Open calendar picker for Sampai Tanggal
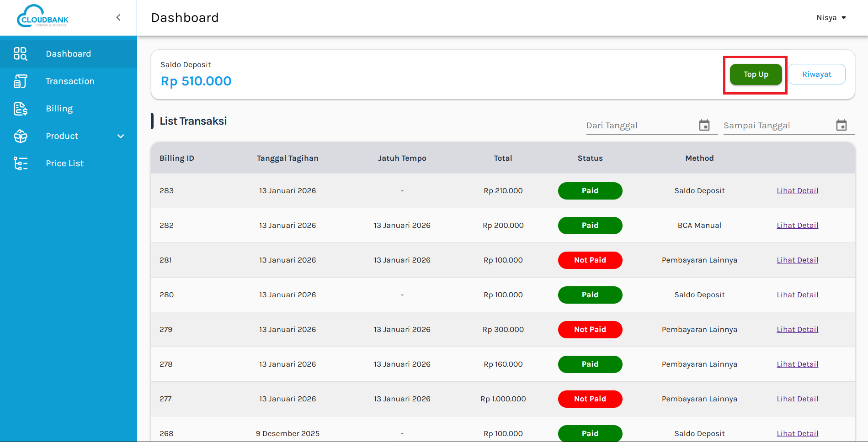868x442 pixels. coord(841,125)
